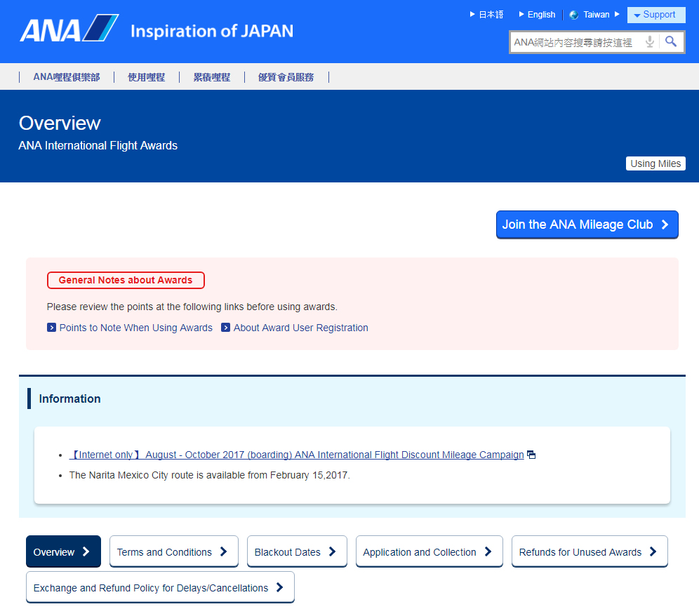The height and width of the screenshot is (616, 699).
Task: Click General Notes about Awards label
Action: click(126, 281)
